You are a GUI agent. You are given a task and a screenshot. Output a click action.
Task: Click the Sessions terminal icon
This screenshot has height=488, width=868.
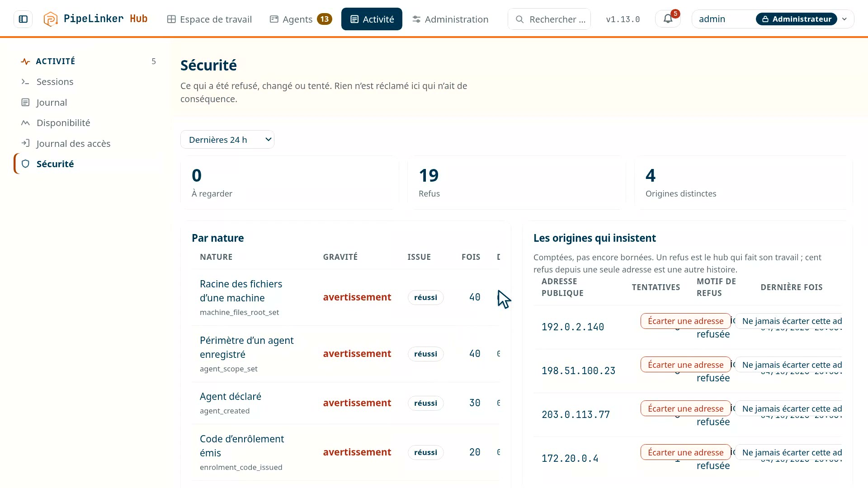click(25, 82)
